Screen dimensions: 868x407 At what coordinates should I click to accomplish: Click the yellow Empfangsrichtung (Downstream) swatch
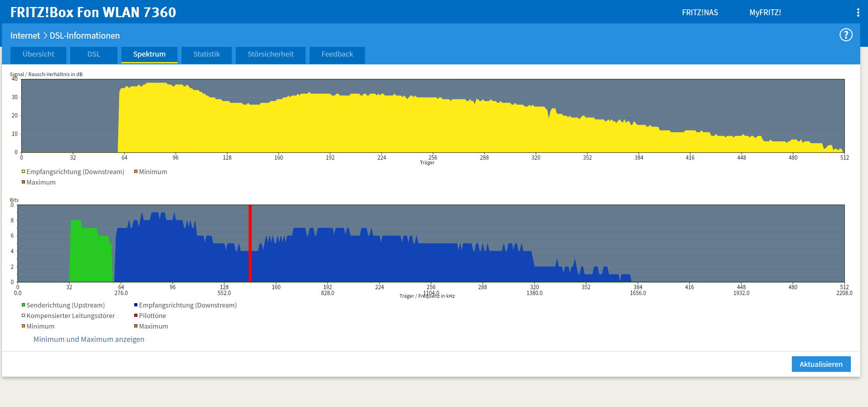[x=23, y=171]
